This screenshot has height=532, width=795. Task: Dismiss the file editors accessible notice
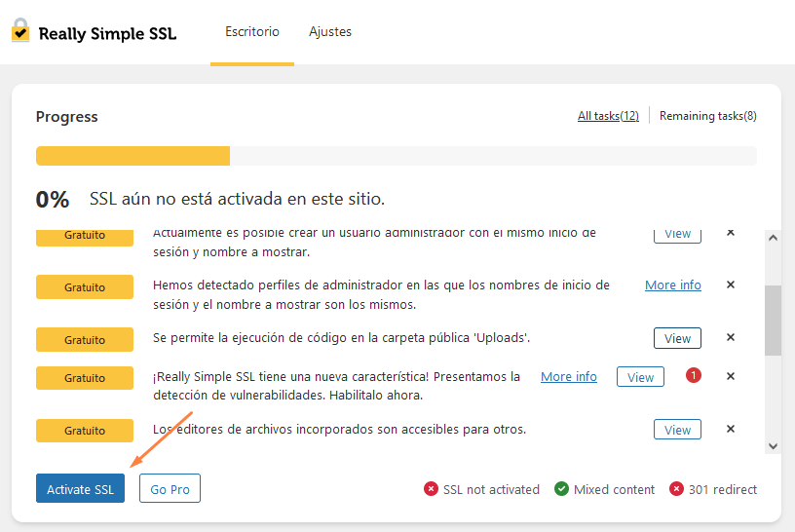(731, 429)
